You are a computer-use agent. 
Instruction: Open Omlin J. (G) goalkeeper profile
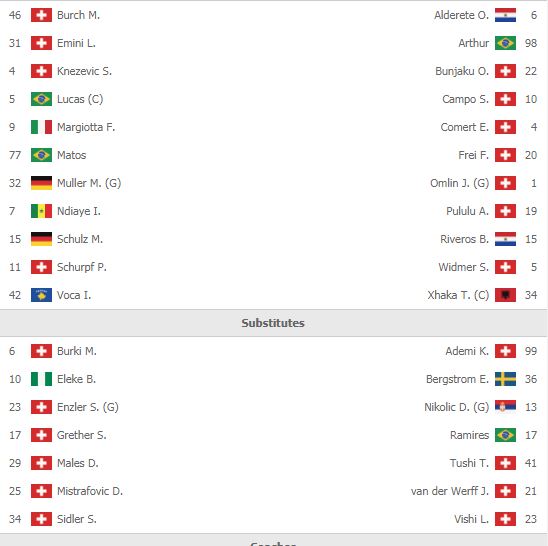pyautogui.click(x=459, y=183)
